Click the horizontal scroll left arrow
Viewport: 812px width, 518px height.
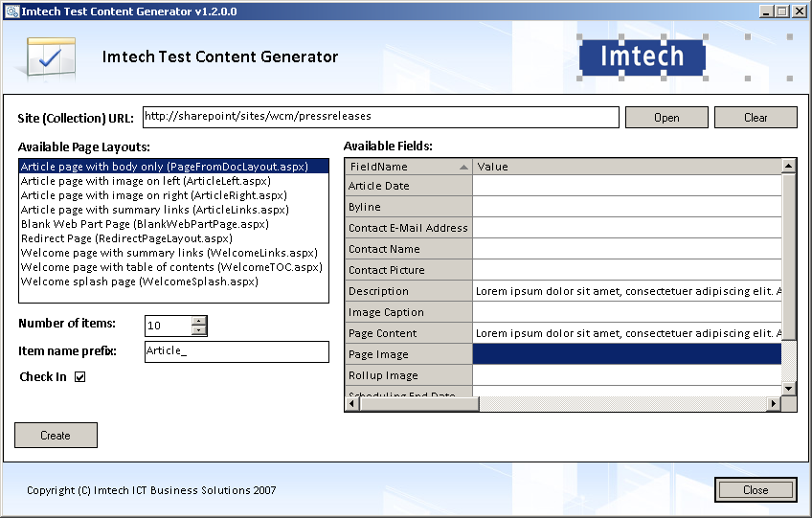pos(352,403)
